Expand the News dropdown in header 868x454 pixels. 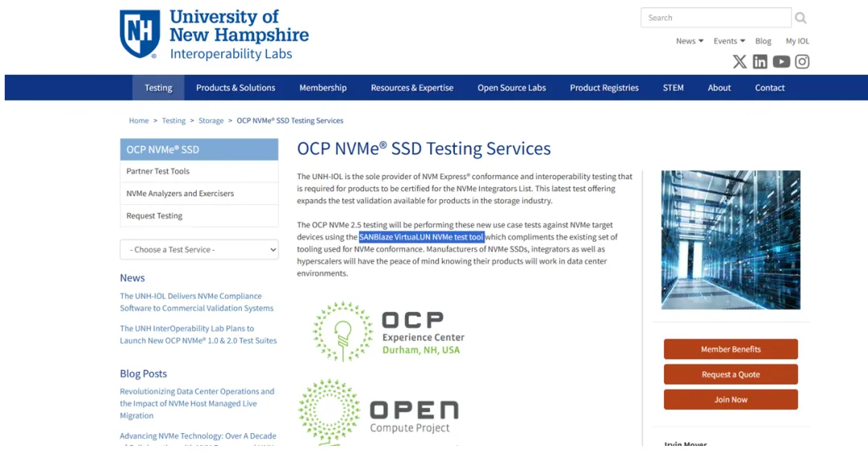[690, 41]
